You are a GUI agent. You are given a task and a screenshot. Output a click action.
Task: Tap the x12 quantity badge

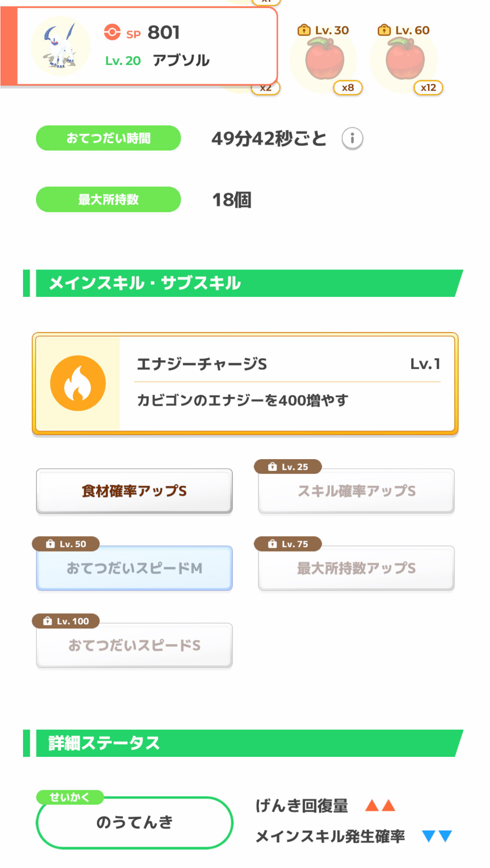pos(428,88)
